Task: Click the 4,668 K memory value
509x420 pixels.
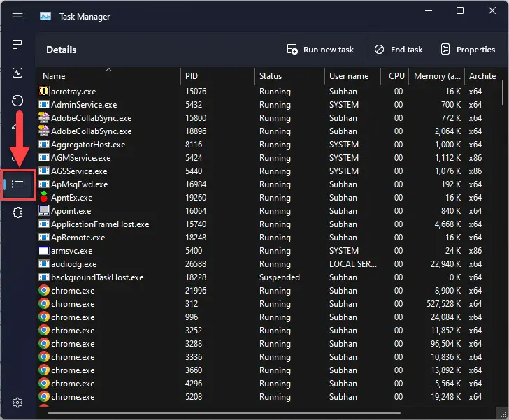Action: point(447,224)
